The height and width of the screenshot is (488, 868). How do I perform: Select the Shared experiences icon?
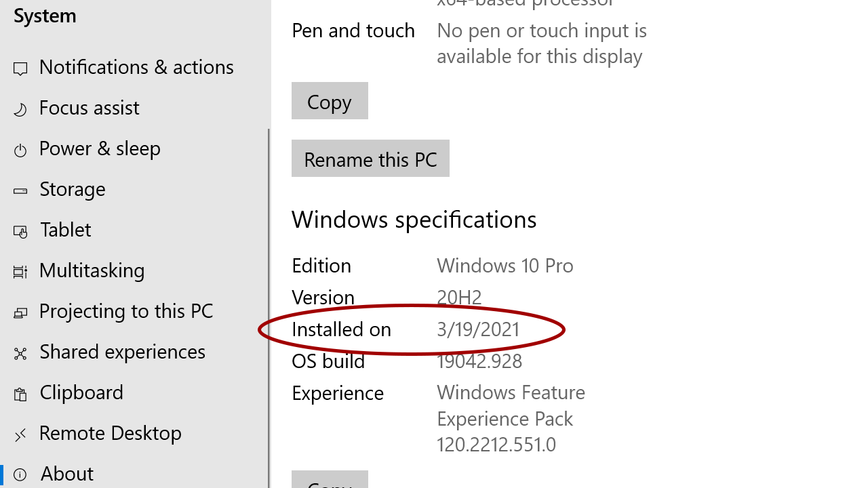[20, 352]
